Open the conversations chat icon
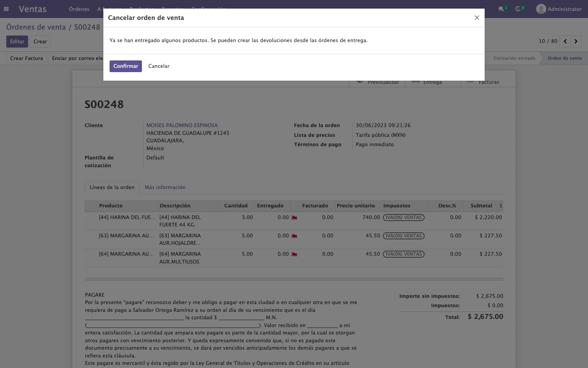 501,9
